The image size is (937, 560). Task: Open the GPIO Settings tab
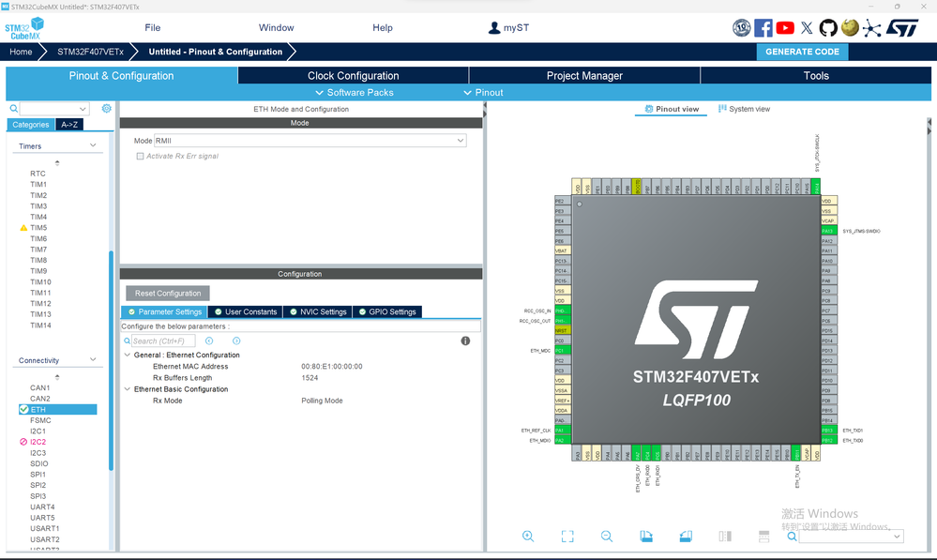click(x=387, y=312)
